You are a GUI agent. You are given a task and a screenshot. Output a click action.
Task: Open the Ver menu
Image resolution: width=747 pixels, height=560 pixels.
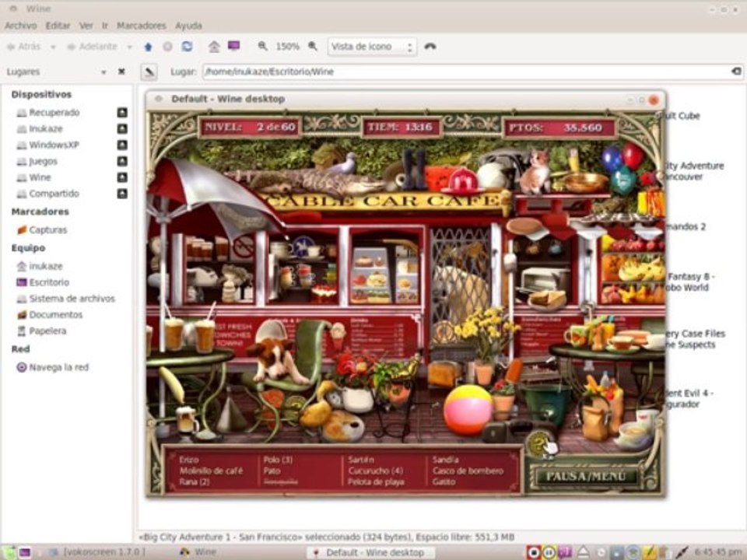coord(86,26)
